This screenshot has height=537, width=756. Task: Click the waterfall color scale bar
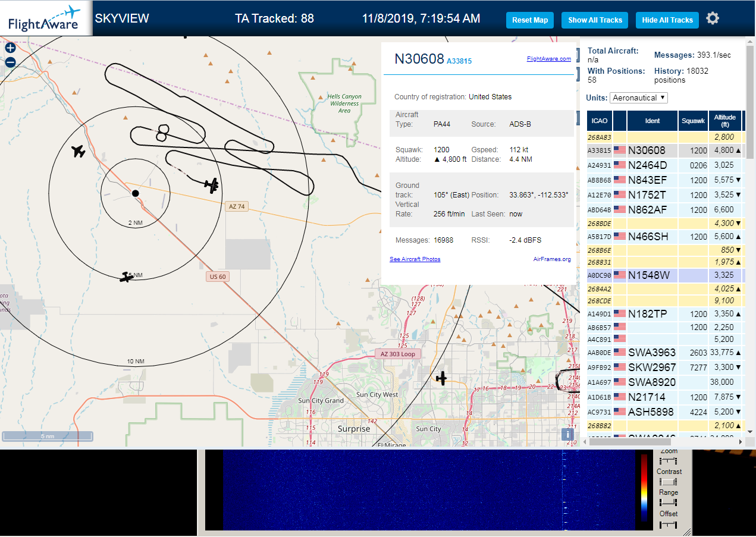click(x=644, y=488)
